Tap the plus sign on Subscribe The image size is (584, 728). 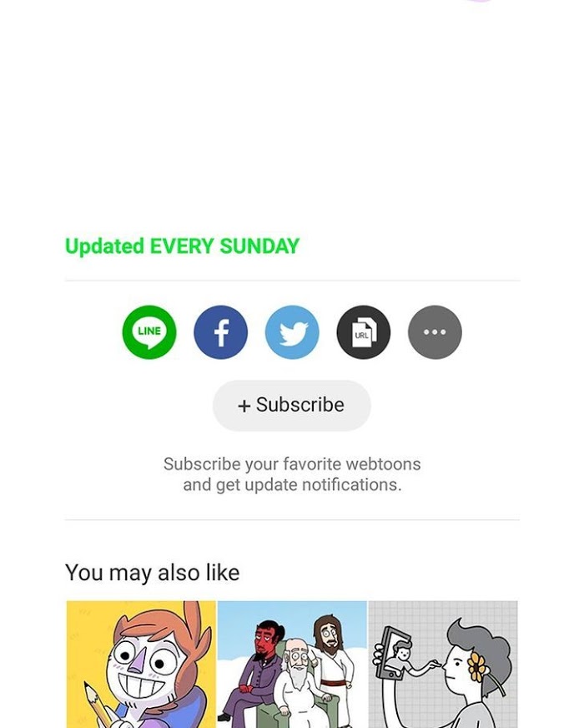(x=244, y=406)
